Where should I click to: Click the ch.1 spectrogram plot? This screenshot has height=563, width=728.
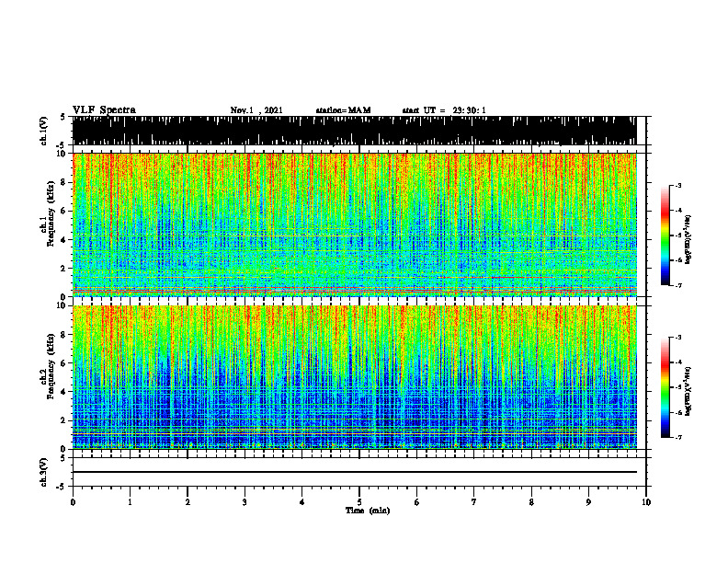click(355, 224)
